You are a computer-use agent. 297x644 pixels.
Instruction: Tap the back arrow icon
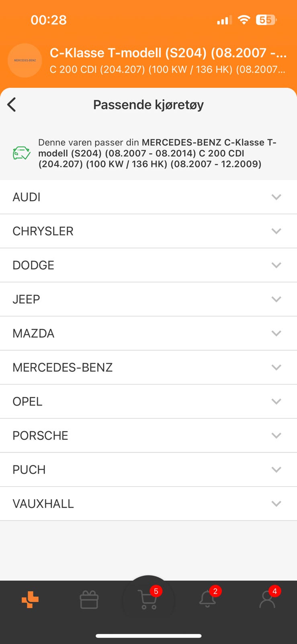click(x=12, y=105)
